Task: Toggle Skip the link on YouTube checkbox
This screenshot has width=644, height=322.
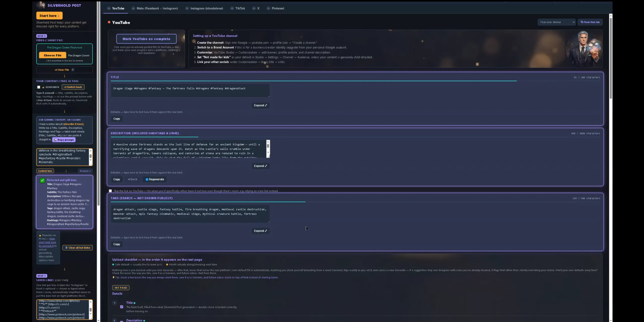Action: coord(110,191)
